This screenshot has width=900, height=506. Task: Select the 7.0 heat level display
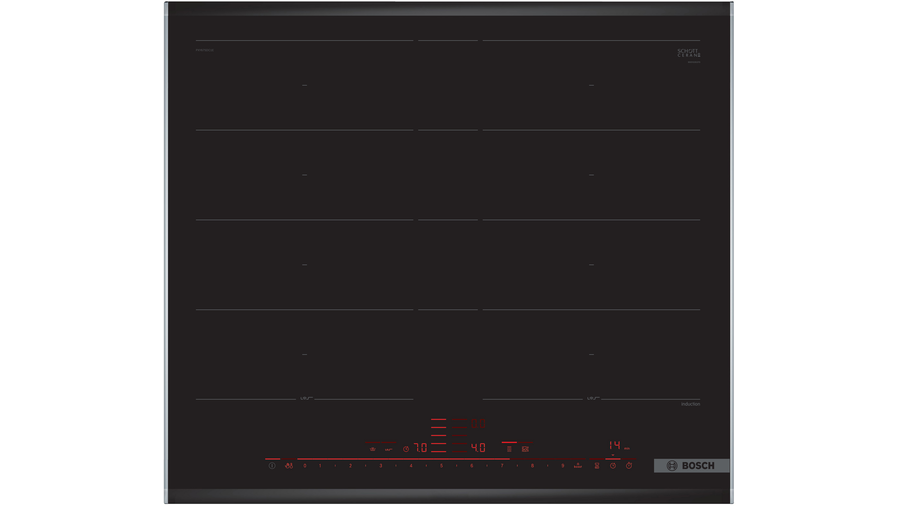421,448
